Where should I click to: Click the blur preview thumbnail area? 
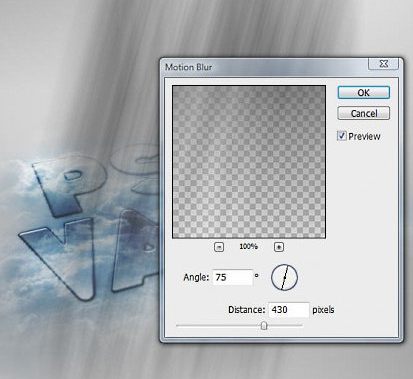pos(249,162)
